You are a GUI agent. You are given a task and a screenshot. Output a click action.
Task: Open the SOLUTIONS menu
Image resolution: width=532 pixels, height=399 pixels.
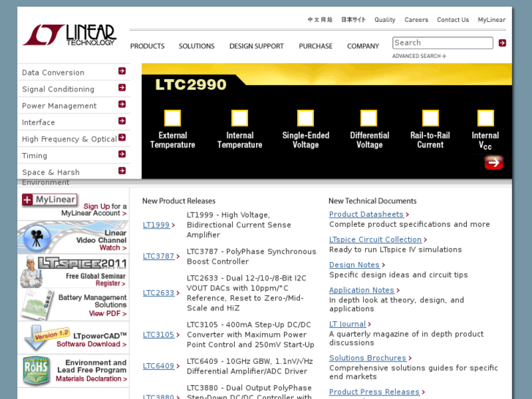[x=196, y=46]
